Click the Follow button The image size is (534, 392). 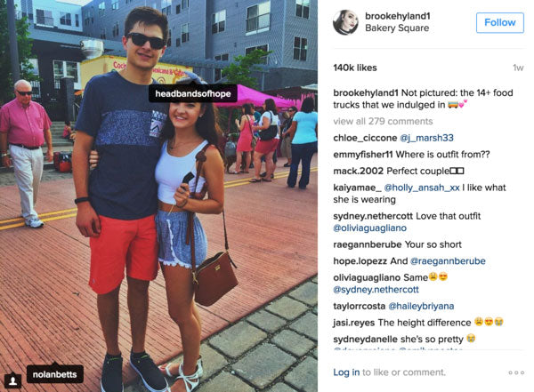pyautogui.click(x=499, y=23)
